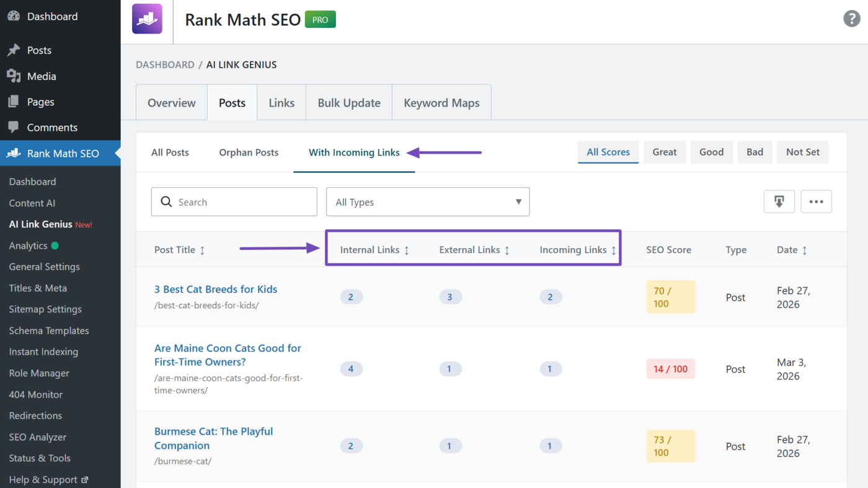
Task: Open Role Manager in the sidebar
Action: click(x=39, y=373)
